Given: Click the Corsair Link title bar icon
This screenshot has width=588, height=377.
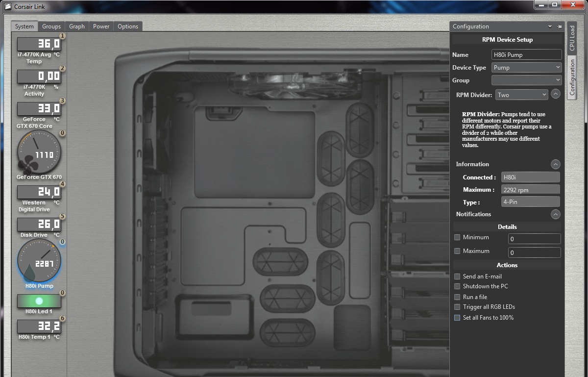Looking at the screenshot, I should coord(7,6).
